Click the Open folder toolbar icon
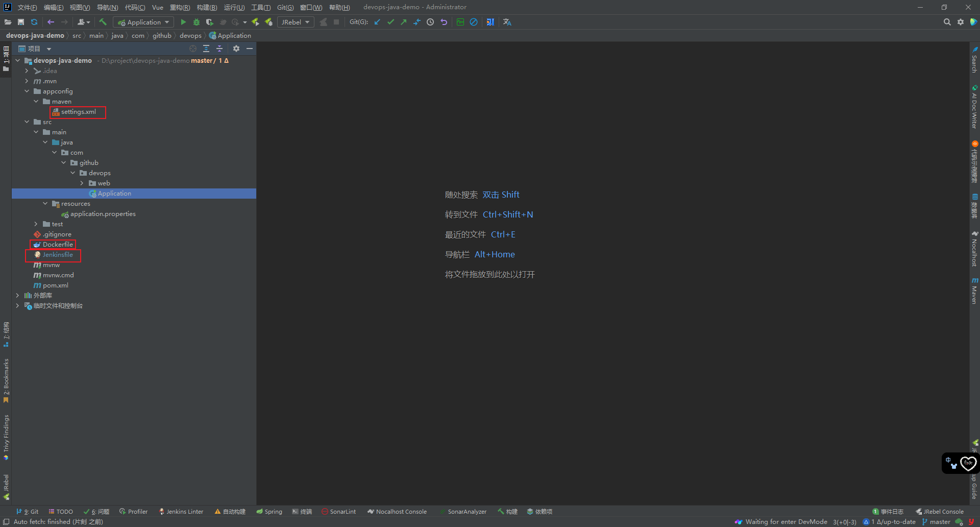 pyautogui.click(x=8, y=22)
